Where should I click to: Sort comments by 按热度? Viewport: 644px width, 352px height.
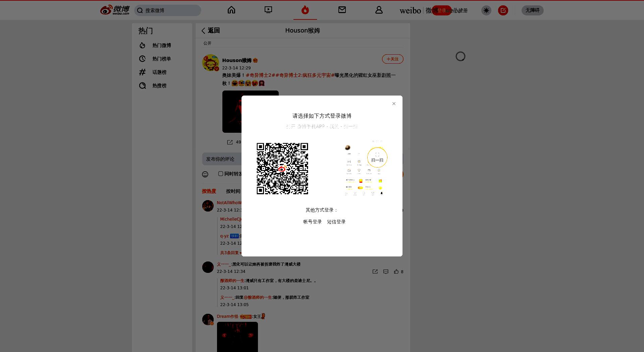(x=209, y=191)
